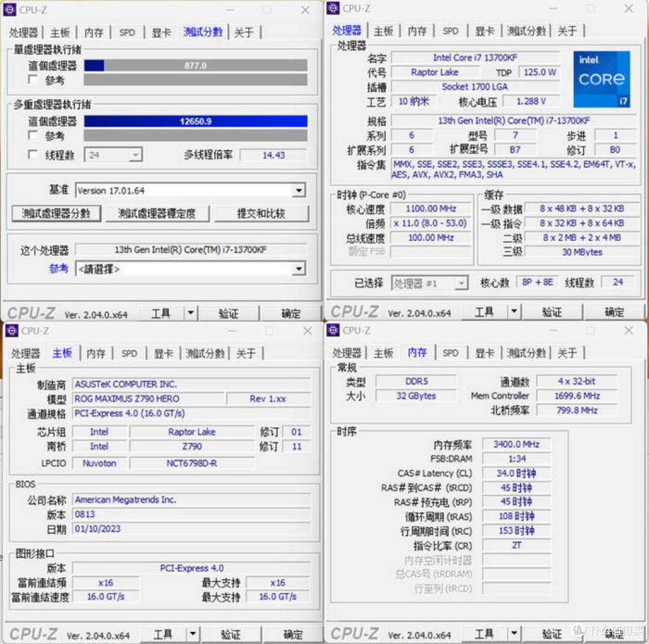Viewport: 649px width, 644px height.
Task: Close the benchmark CPU-Z window
Action: tap(305, 10)
